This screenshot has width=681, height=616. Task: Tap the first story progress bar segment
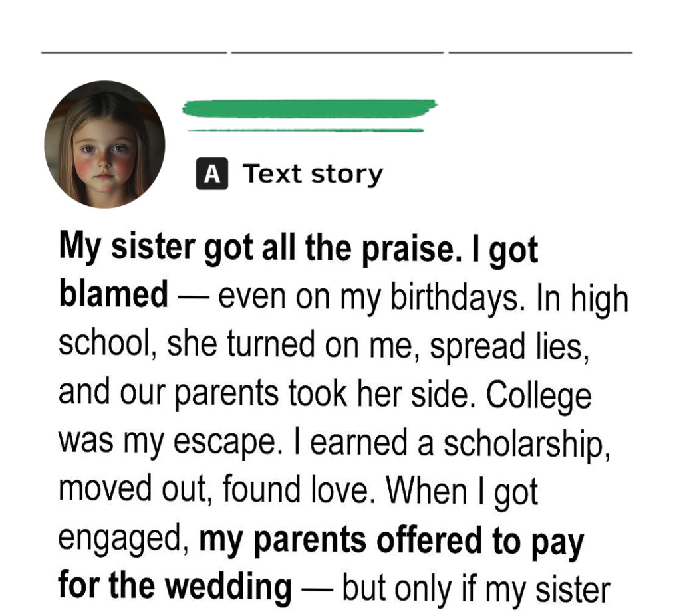[x=134, y=52]
